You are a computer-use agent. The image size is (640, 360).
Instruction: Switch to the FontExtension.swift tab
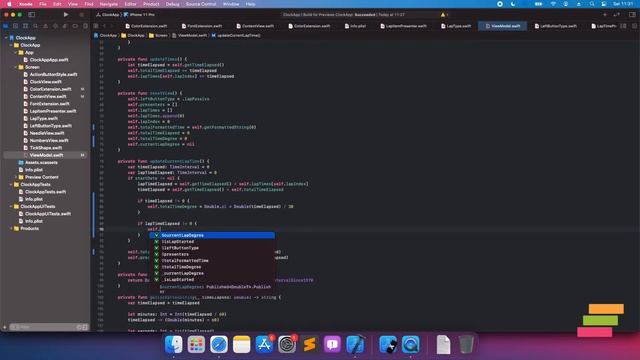tap(202, 26)
